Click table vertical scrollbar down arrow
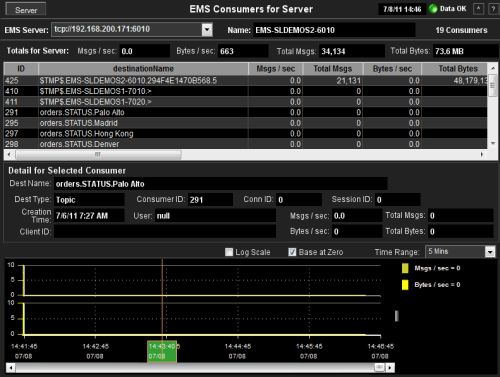Screen dimensions: 500x377 [493, 144]
